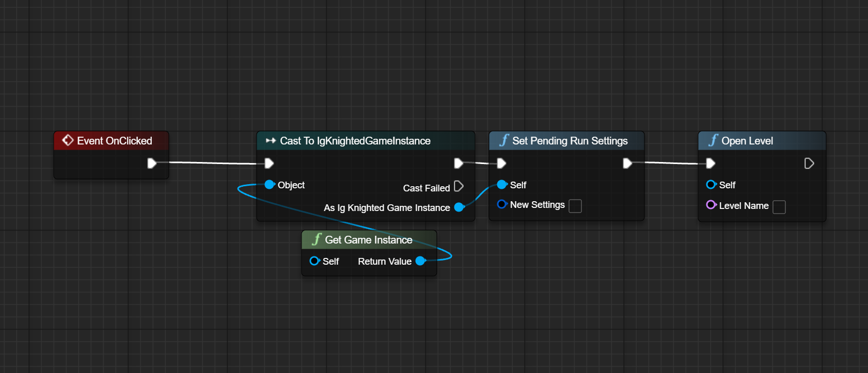868x373 pixels.
Task: Click Event OnClicked execution output pin
Action: pos(152,164)
